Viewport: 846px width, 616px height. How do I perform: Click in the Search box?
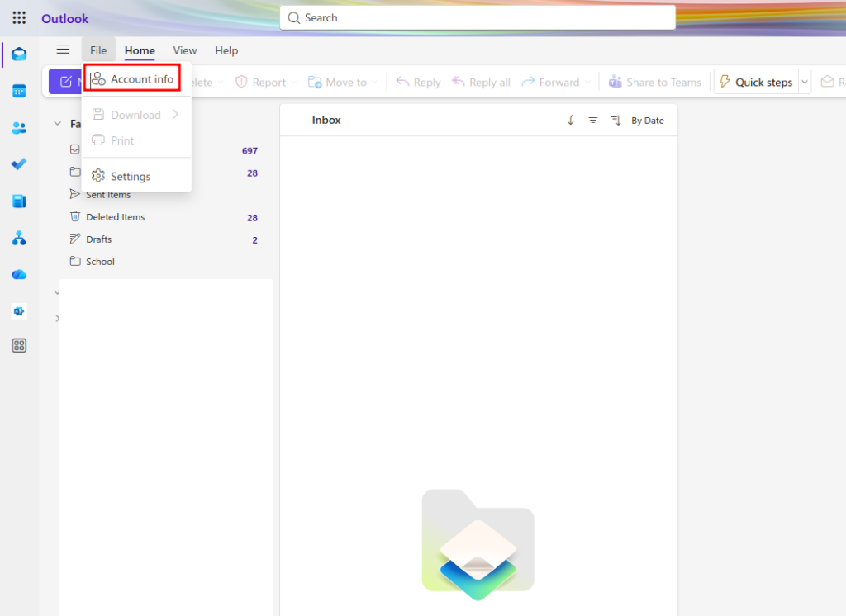478,18
